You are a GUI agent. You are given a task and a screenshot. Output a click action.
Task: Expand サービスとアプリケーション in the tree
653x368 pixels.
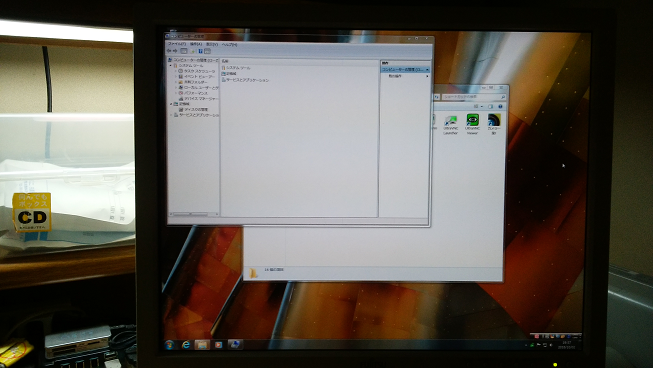171,115
